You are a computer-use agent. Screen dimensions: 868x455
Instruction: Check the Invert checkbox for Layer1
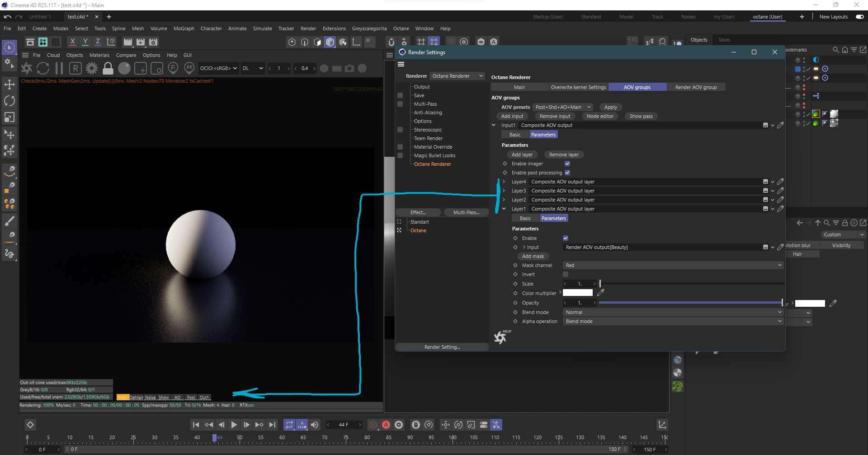click(566, 274)
